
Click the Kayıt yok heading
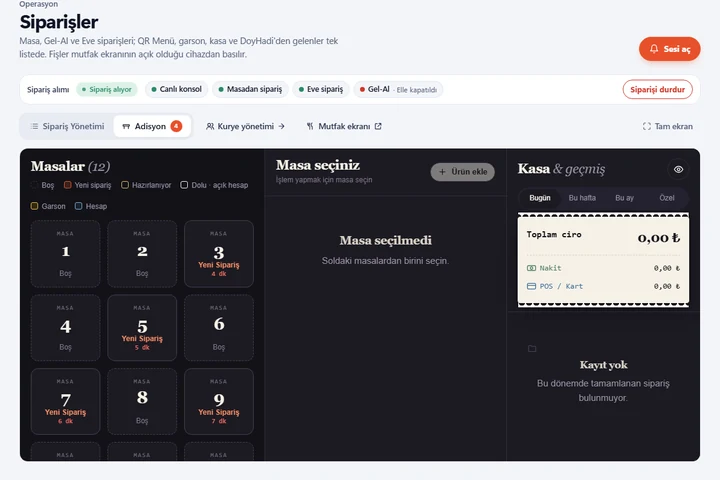[x=603, y=365]
